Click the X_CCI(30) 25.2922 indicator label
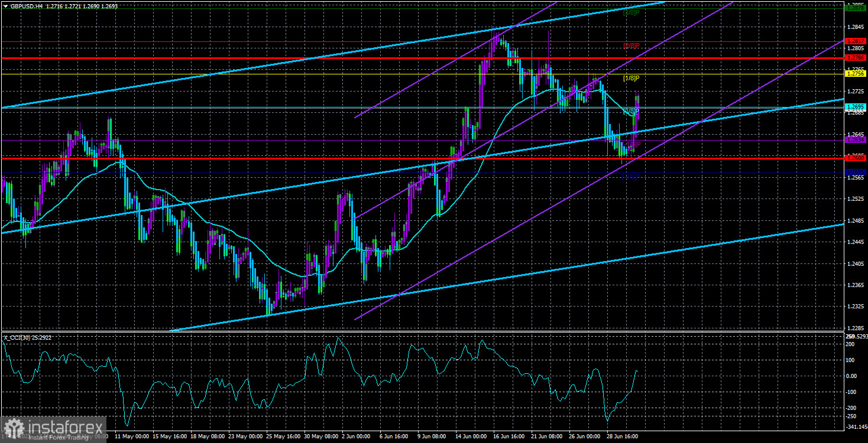 point(28,338)
